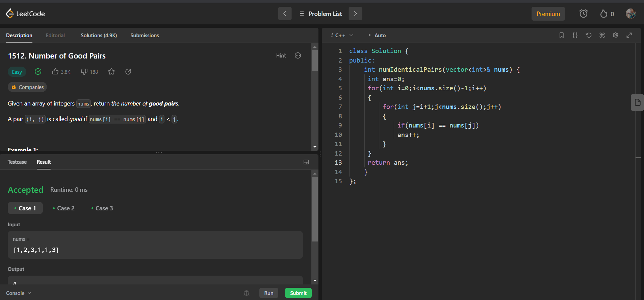Click the description panel scrollbar
644x300 pixels.
point(315,60)
